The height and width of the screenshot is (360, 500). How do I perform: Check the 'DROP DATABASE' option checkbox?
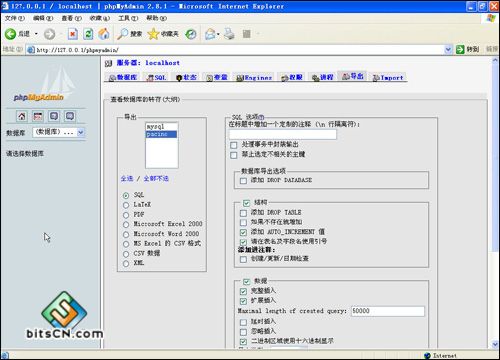(x=243, y=181)
